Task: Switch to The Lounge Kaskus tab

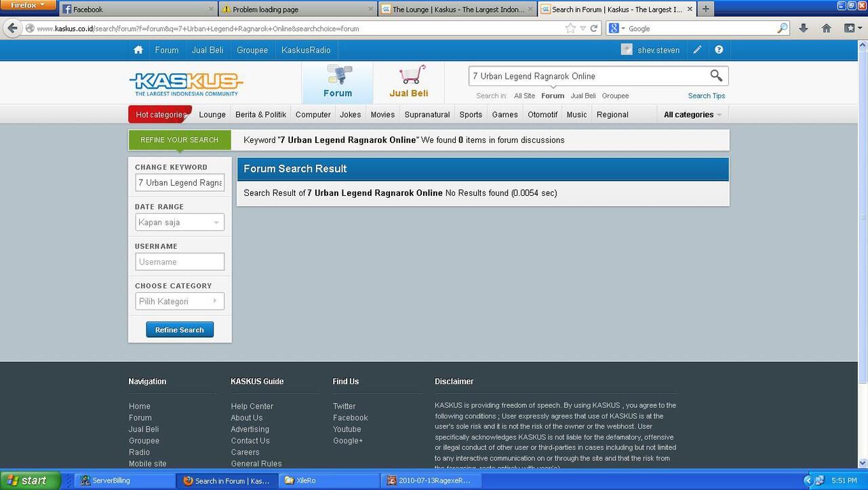Action: (458, 9)
